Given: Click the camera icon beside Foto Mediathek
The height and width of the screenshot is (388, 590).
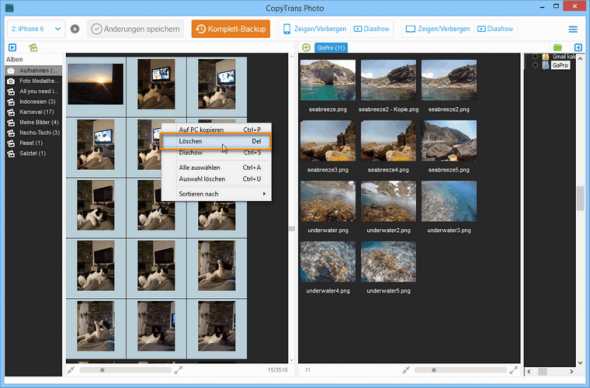Looking at the screenshot, I should (x=11, y=81).
